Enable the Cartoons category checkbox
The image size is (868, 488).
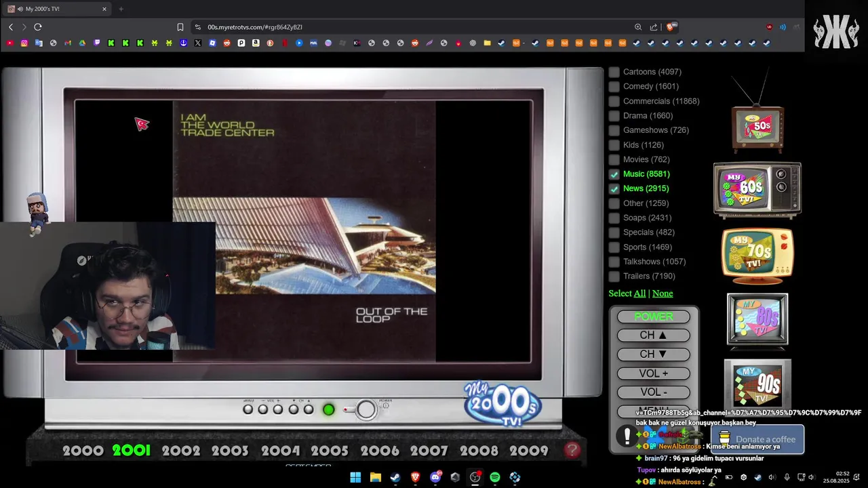pyautogui.click(x=614, y=72)
